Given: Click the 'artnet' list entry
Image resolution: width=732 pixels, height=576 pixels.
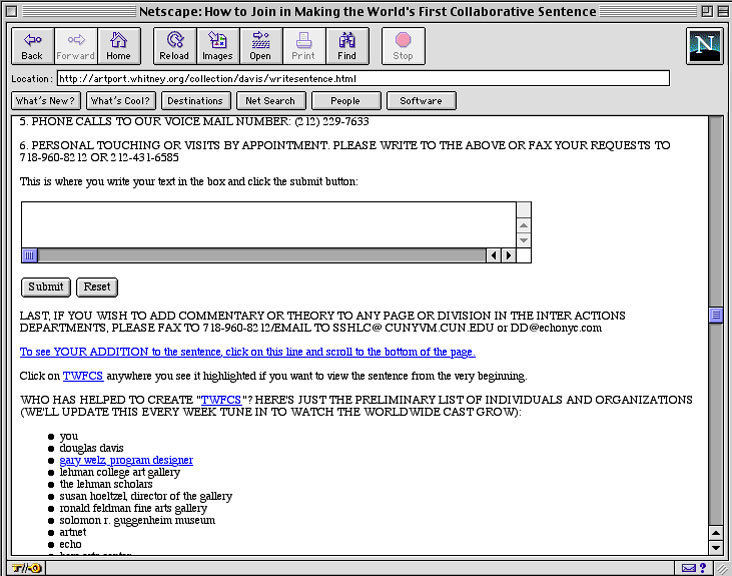Looking at the screenshot, I should (x=73, y=533).
